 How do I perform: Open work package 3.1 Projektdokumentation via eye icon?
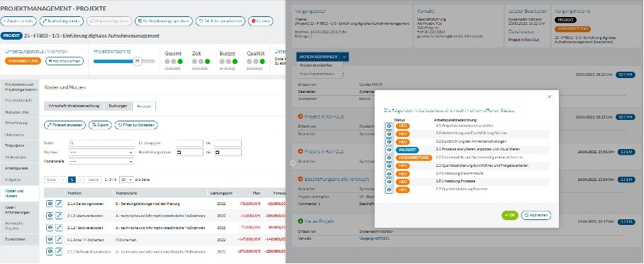(389, 126)
